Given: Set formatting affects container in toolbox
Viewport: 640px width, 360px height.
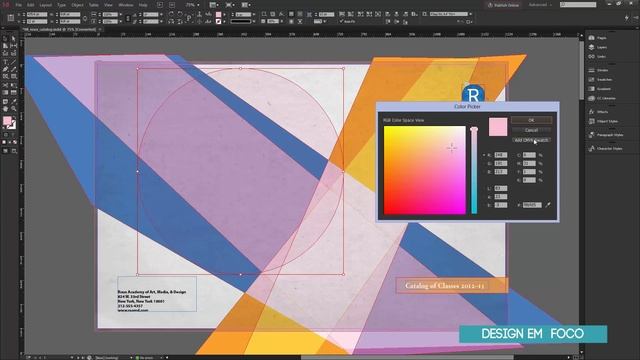Looking at the screenshot, I should (x=6, y=134).
